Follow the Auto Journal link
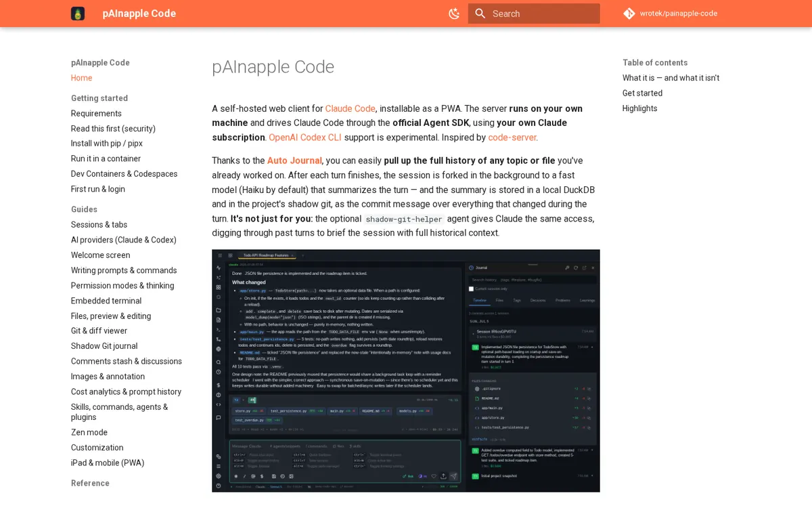The height and width of the screenshot is (508, 812). (294, 161)
